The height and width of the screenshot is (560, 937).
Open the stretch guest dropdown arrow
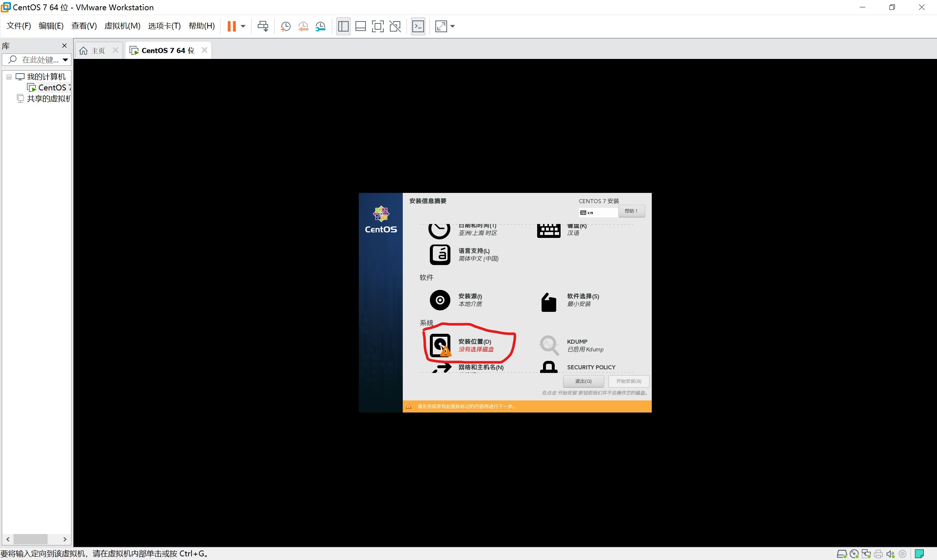click(x=453, y=26)
